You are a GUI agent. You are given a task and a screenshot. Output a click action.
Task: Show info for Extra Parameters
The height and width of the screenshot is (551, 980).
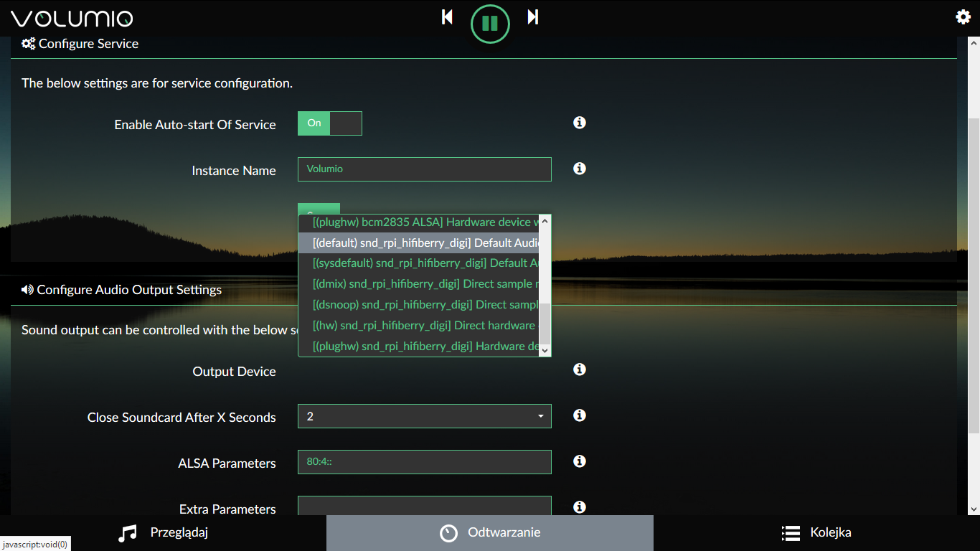pos(580,507)
